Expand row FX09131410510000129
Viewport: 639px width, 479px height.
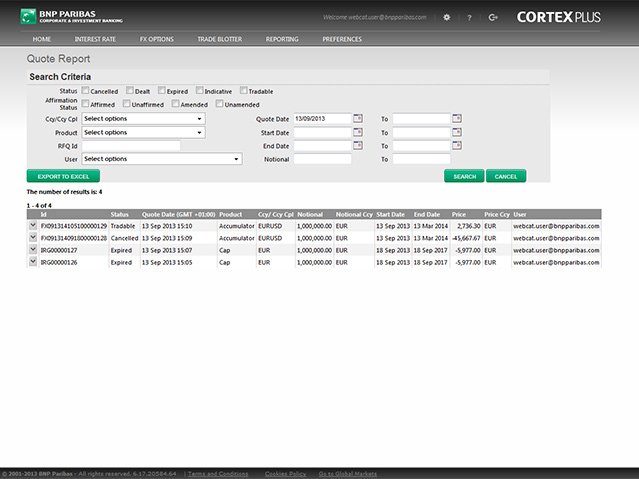point(33,225)
